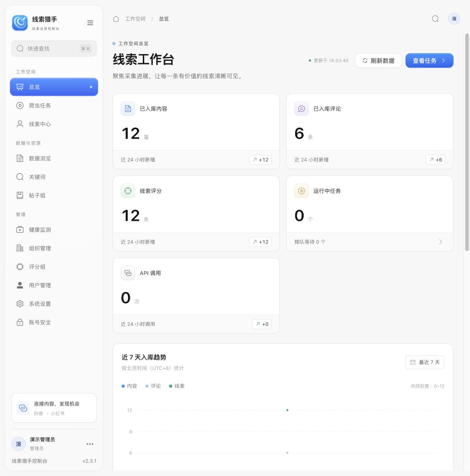Viewport: 470px width, 476px height.
Task: Open 用户管理 from the sidebar
Action: (x=54, y=285)
